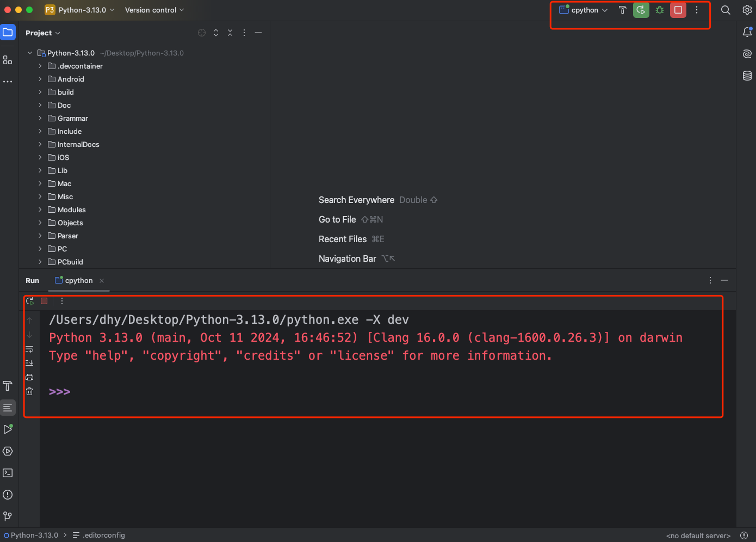Expand the Lib folder in tree

(x=40, y=170)
